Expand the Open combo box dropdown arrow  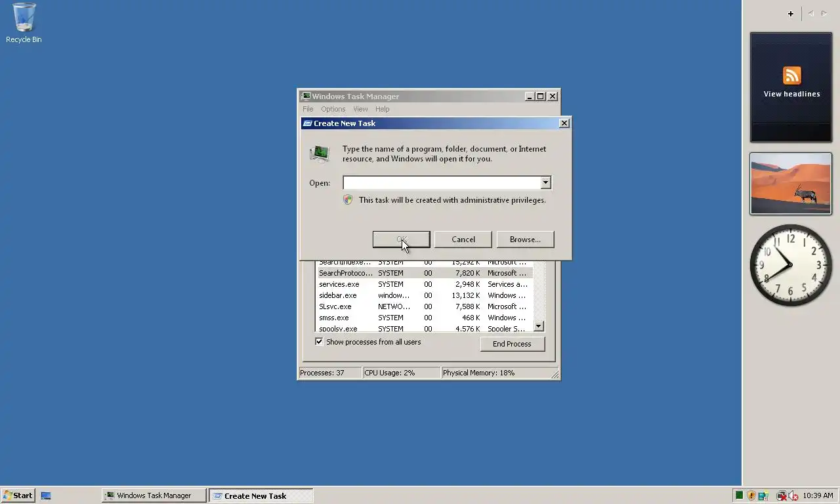[x=545, y=182]
